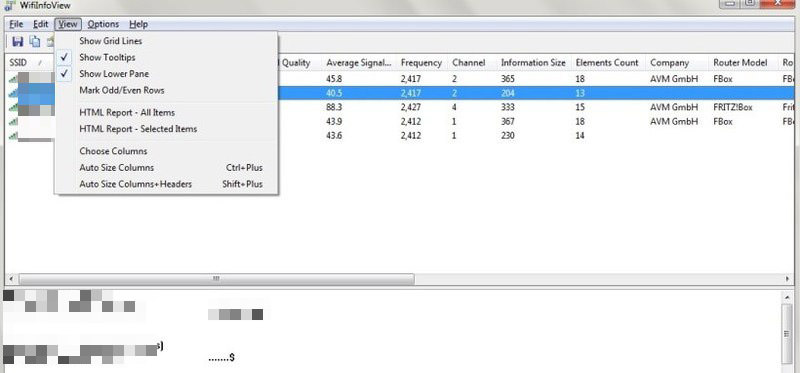Click the Copy Selected Items toolbar icon
This screenshot has width=800, height=373.
pyautogui.click(x=34, y=42)
